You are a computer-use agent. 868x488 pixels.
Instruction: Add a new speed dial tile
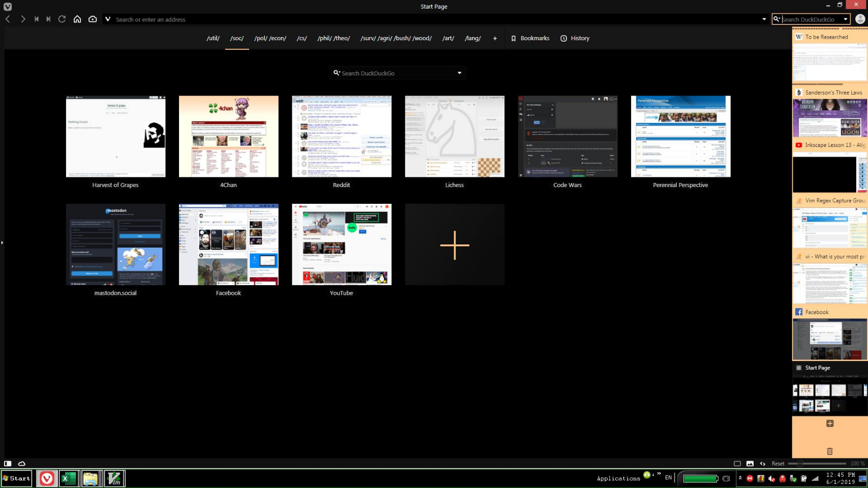pyautogui.click(x=455, y=245)
